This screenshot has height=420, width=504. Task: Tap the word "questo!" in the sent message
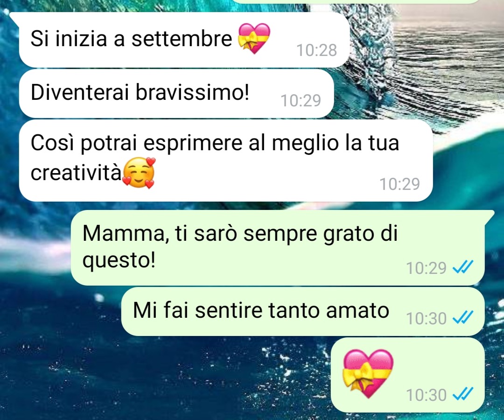pyautogui.click(x=119, y=259)
